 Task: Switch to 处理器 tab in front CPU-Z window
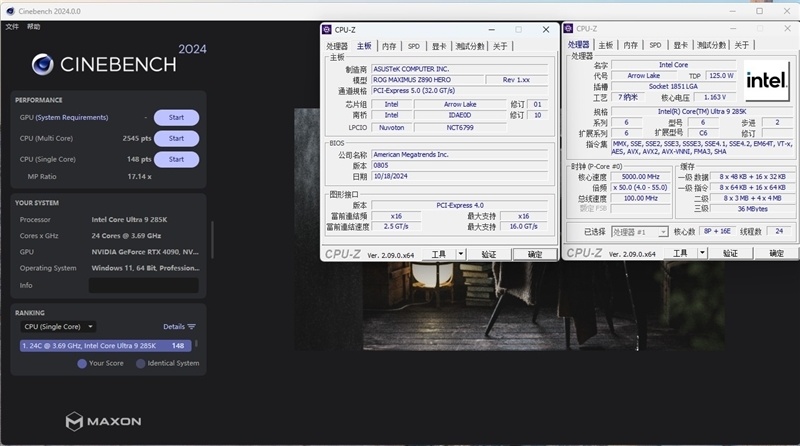[337, 46]
